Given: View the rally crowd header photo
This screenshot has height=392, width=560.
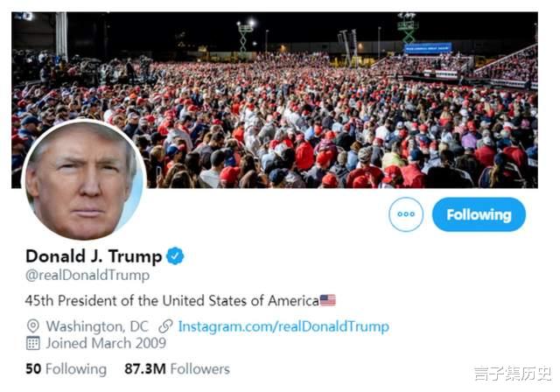Looking at the screenshot, I should pos(274,100).
